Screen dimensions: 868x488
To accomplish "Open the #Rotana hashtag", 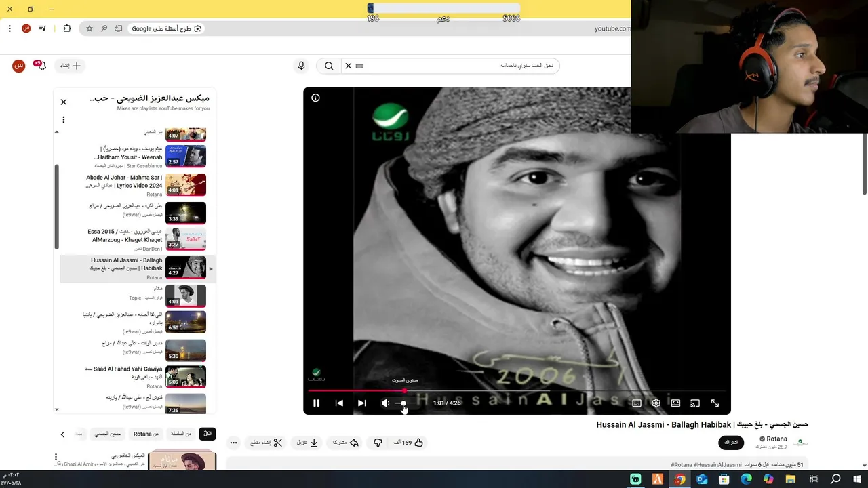I will (x=682, y=465).
